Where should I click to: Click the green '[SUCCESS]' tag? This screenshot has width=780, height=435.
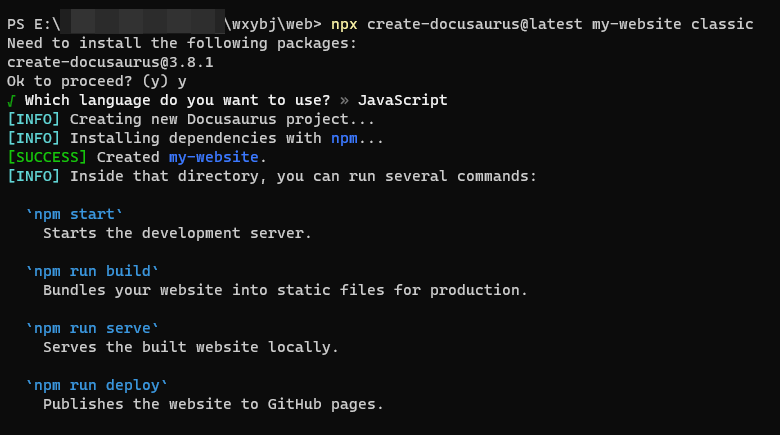pos(47,157)
